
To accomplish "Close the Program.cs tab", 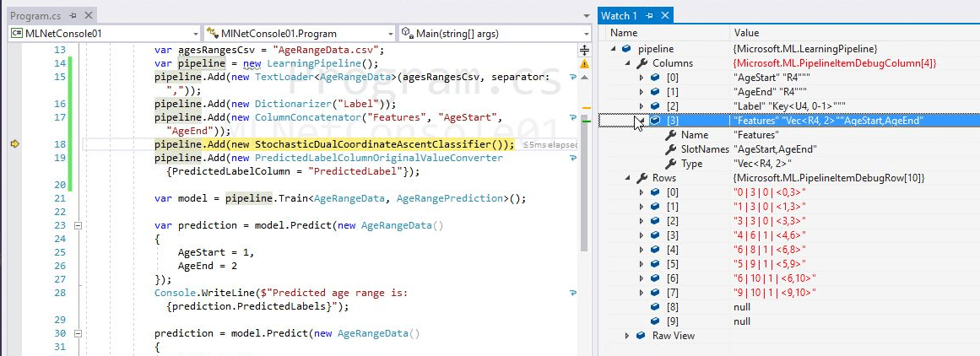I will point(87,16).
